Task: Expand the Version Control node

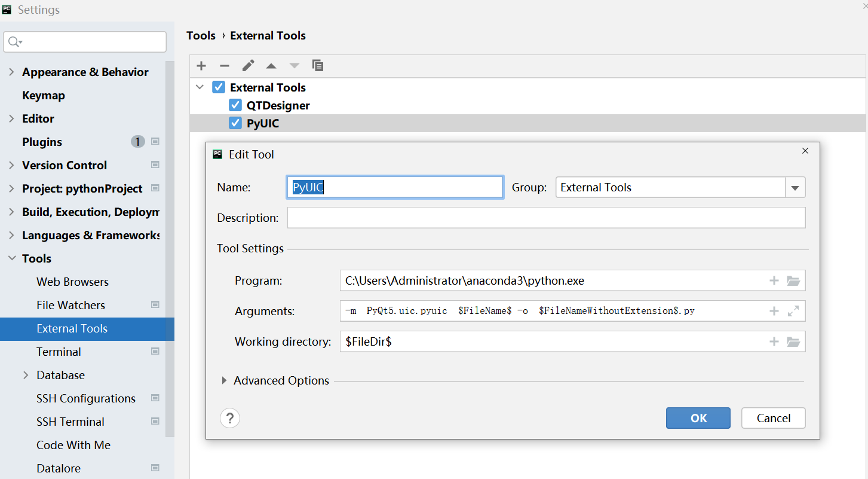Action: tap(11, 165)
